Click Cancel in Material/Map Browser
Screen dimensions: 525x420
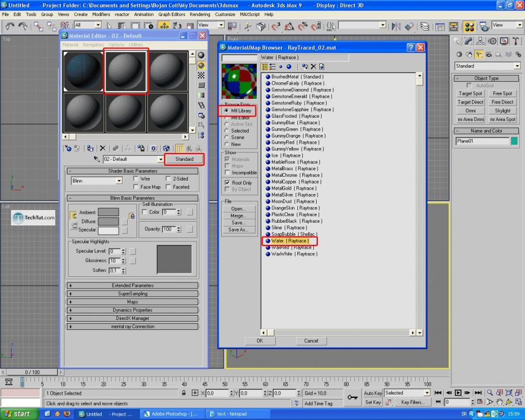311,341
